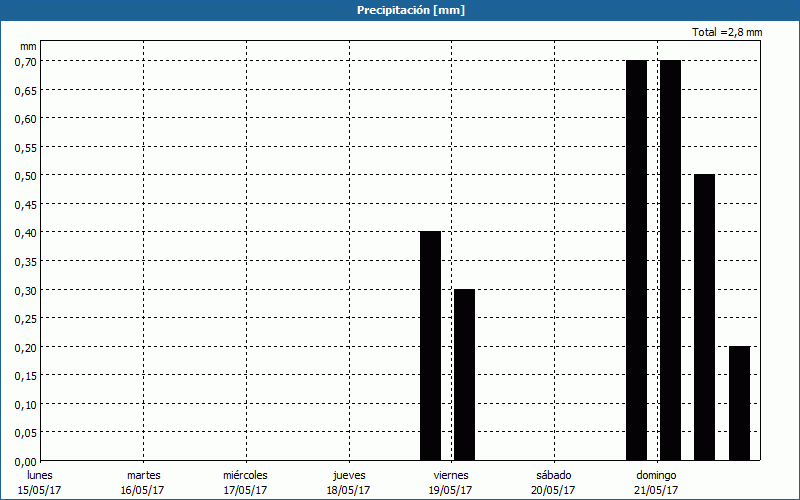Screen dimensions: 800x500
Task: Click the lunes day label
Action: click(41, 475)
